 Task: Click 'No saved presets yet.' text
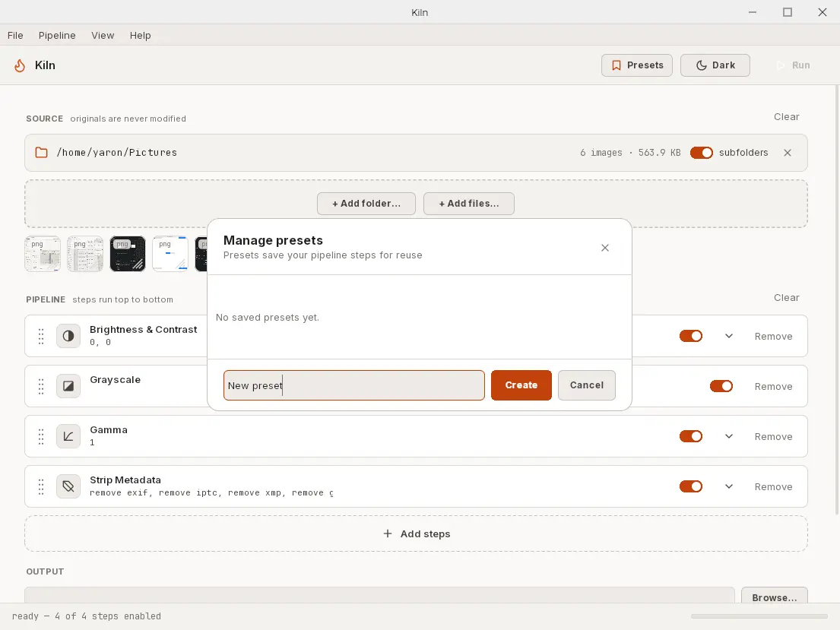tap(268, 317)
